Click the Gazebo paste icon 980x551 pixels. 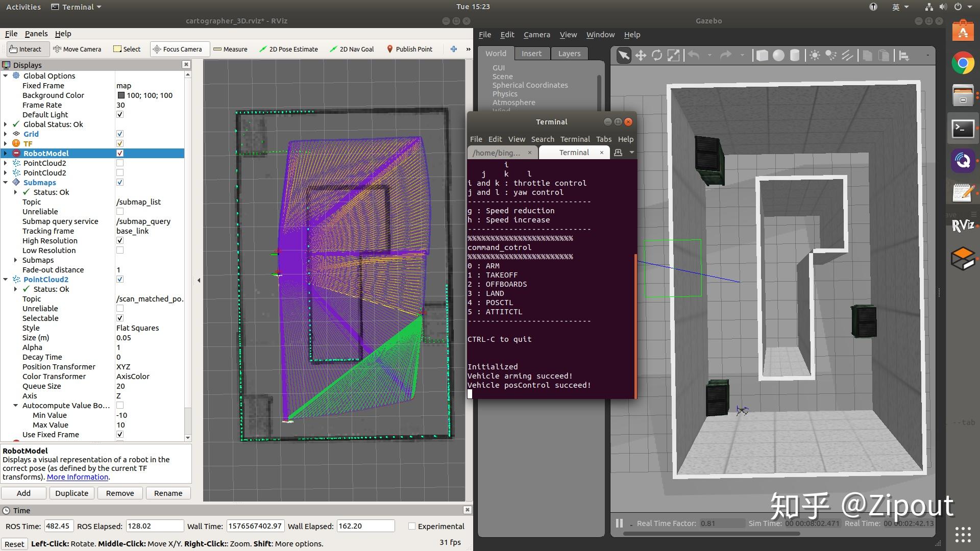point(884,55)
